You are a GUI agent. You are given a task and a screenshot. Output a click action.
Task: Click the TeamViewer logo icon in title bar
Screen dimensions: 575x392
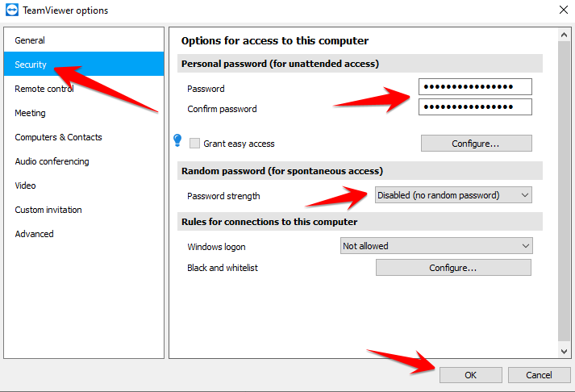(x=12, y=10)
